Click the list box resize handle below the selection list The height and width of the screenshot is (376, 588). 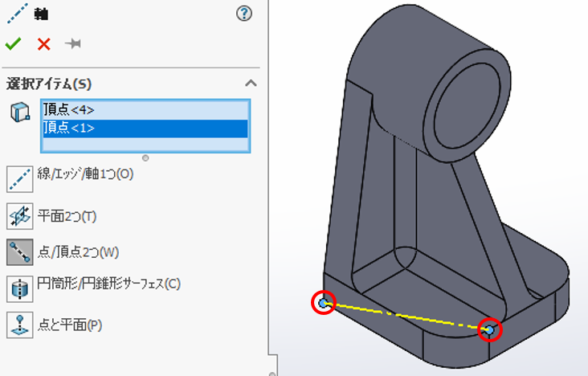[x=145, y=157]
